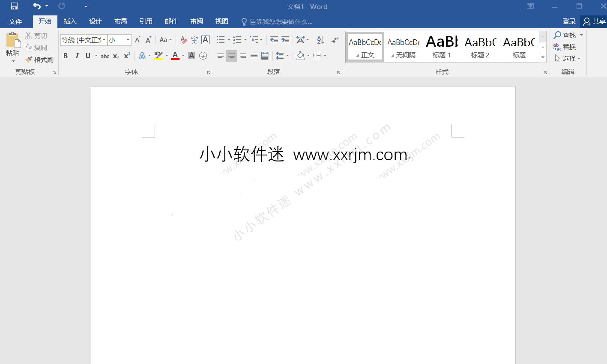
Task: Switch to the 设计 tab
Action: tap(95, 21)
